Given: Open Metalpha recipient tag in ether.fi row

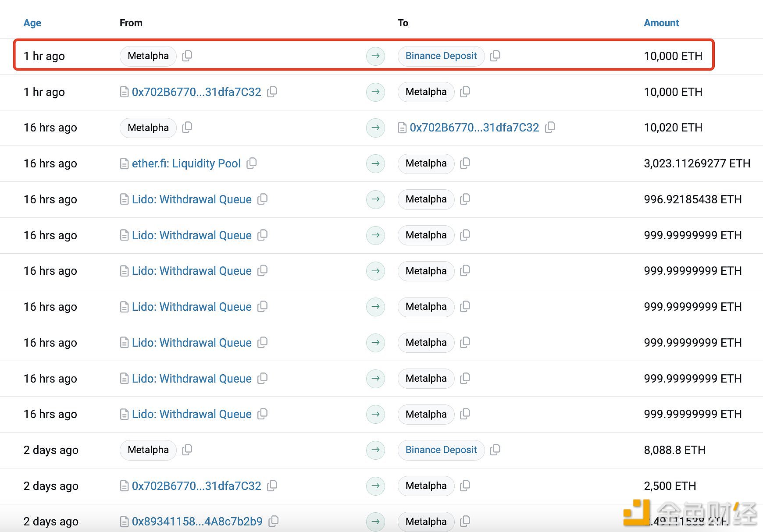Looking at the screenshot, I should click(426, 163).
